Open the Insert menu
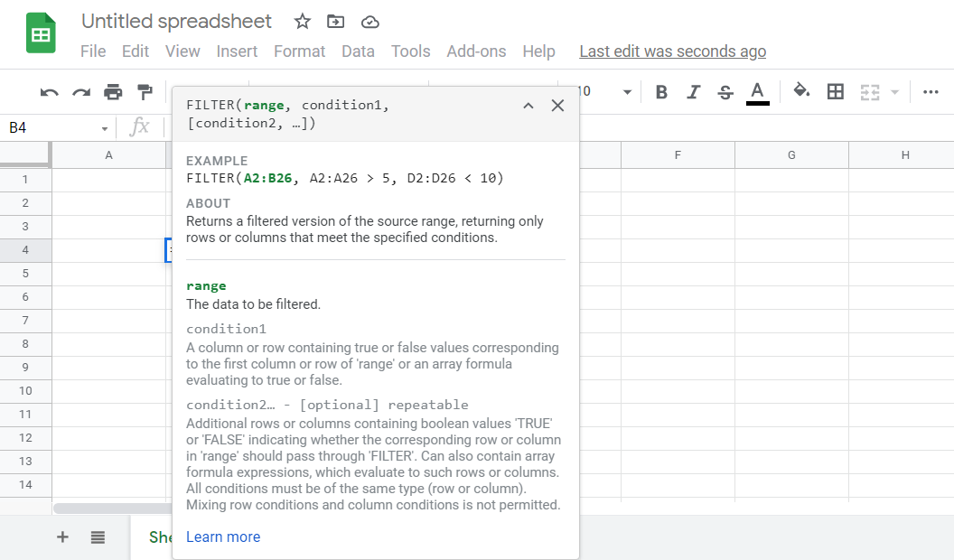The height and width of the screenshot is (560, 954). pos(237,51)
